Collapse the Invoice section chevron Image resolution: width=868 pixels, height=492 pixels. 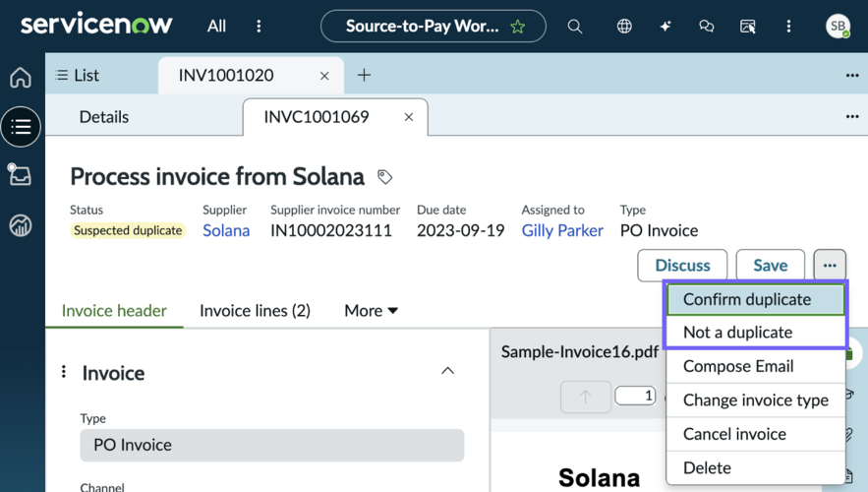coord(447,371)
